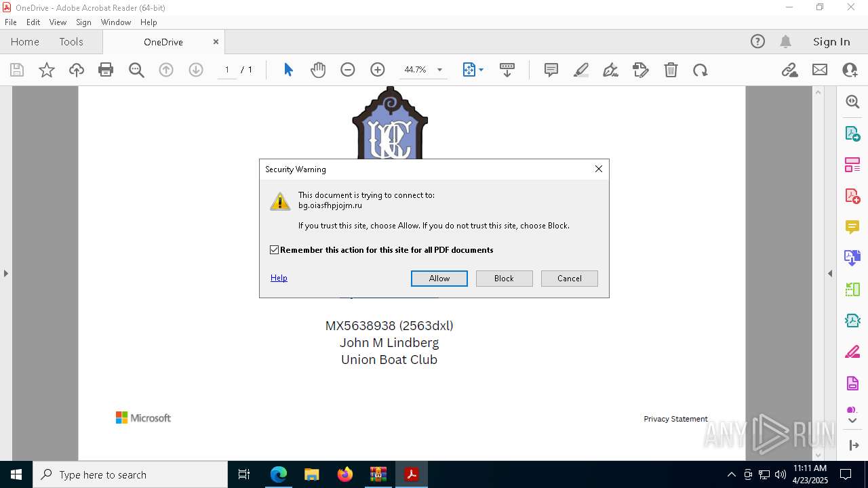Open the zoom percentage dropdown
The height and width of the screenshot is (488, 868).
[439, 70]
